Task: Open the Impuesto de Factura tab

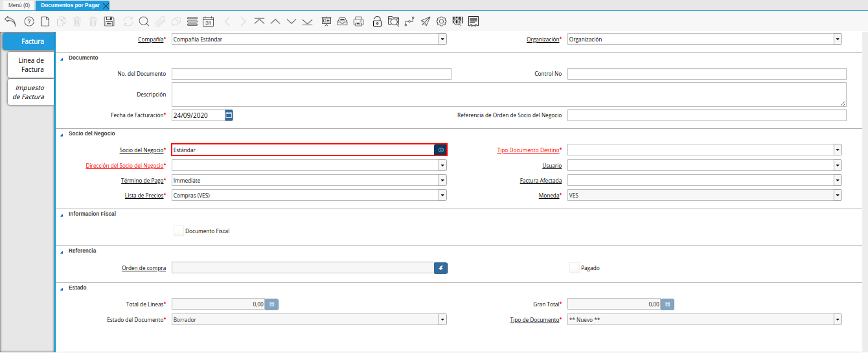Action: pos(30,92)
